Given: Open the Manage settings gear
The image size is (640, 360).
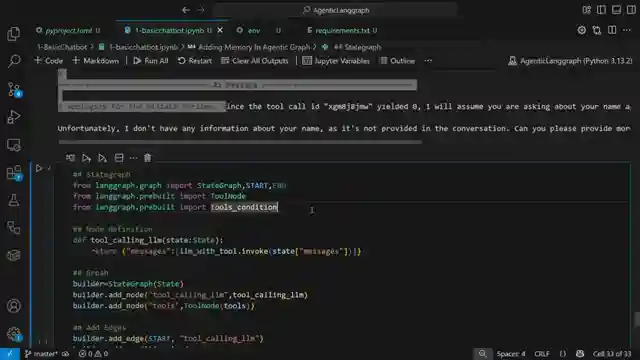Looking at the screenshot, I should tap(13, 333).
